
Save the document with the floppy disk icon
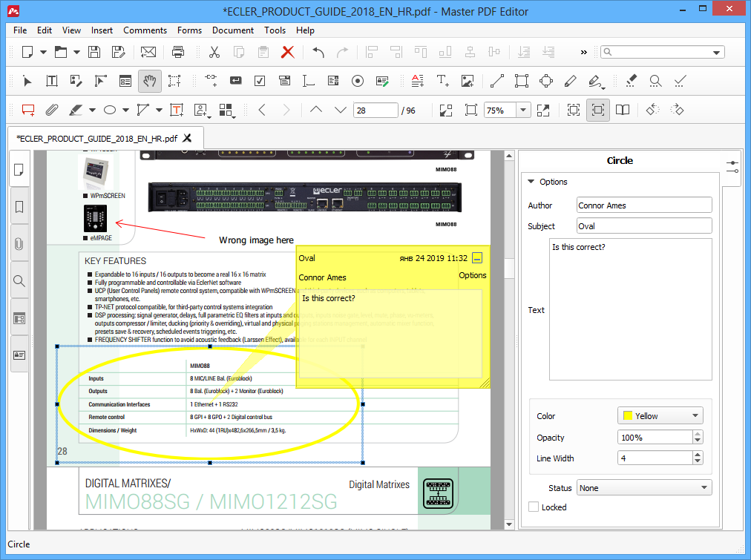tap(94, 52)
